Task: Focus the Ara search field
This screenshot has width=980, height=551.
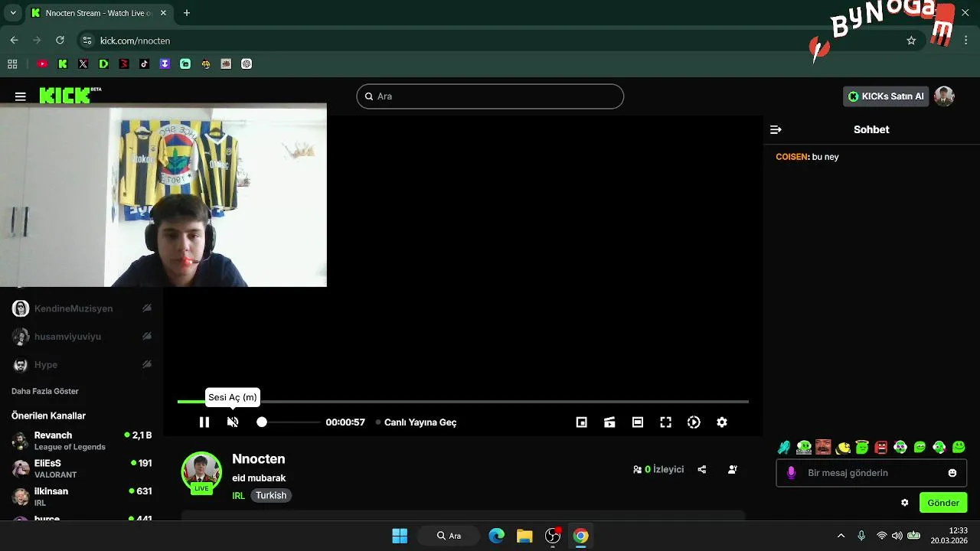Action: [x=490, y=96]
